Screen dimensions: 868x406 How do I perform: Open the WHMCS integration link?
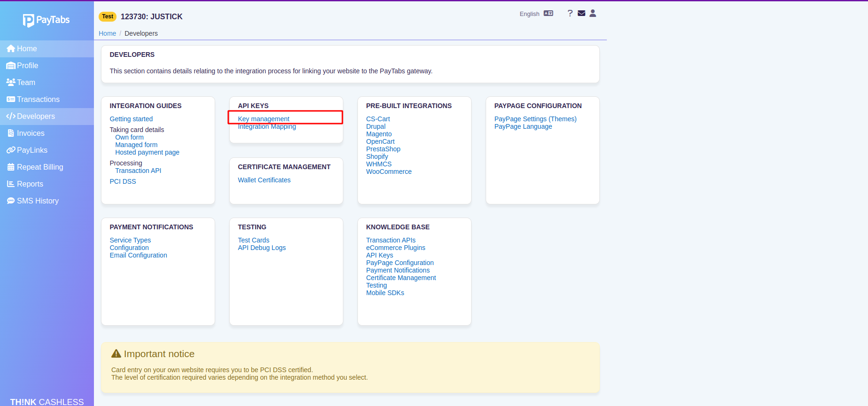pos(379,164)
